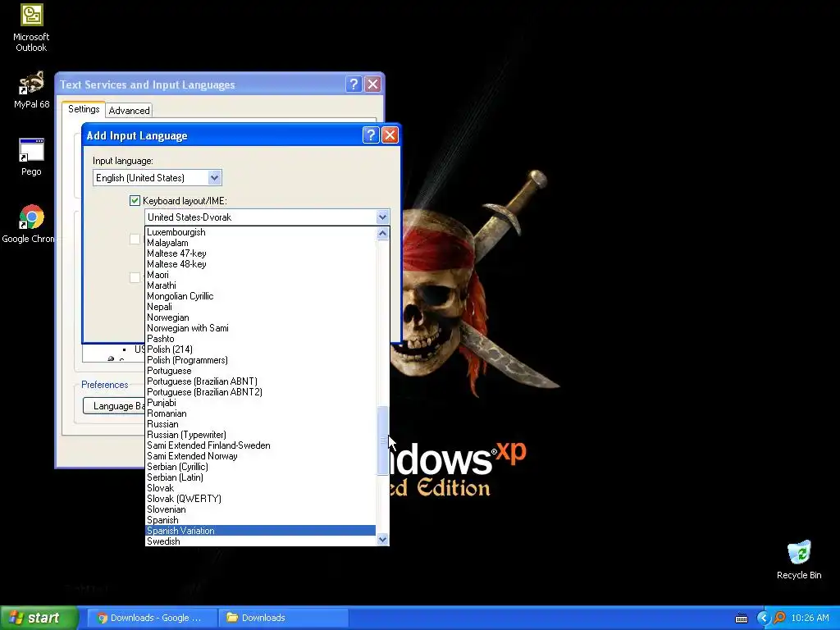The image size is (840, 630).
Task: Select Swedish layout
Action: pyautogui.click(x=260, y=541)
